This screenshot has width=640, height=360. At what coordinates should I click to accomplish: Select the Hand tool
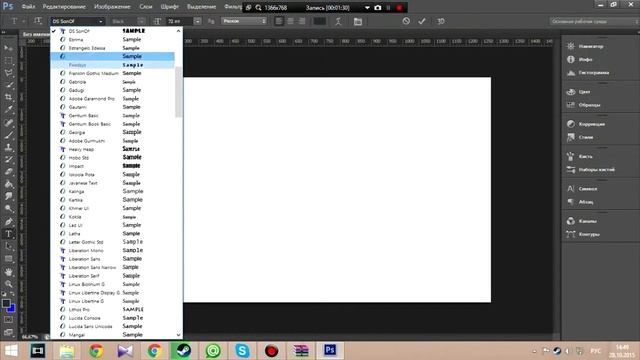(9, 271)
